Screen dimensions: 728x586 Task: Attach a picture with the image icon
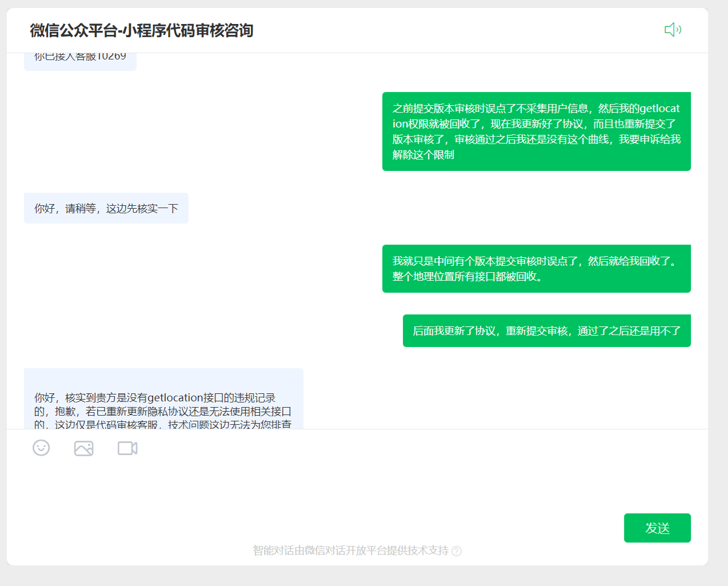click(84, 448)
